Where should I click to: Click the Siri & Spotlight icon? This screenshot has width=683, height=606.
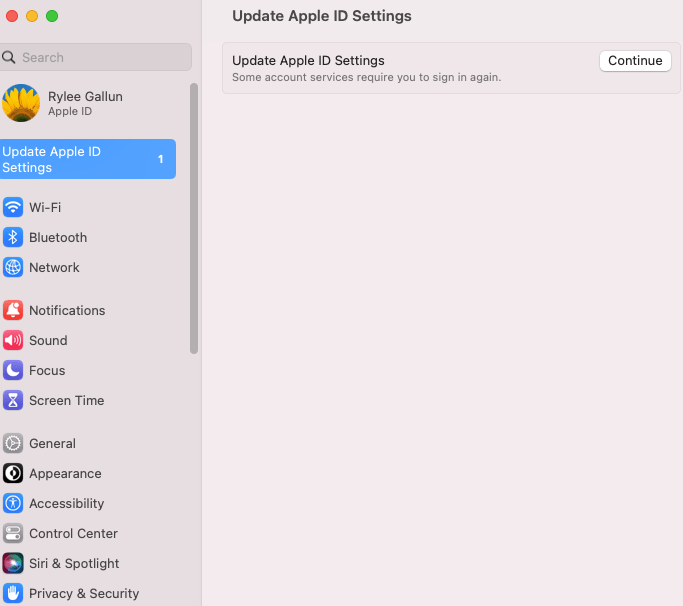coord(13,563)
